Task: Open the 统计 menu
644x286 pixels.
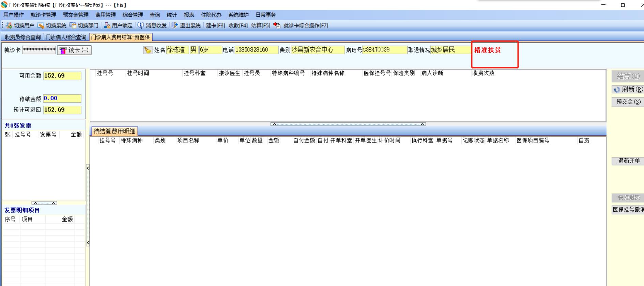Action: (x=172, y=15)
